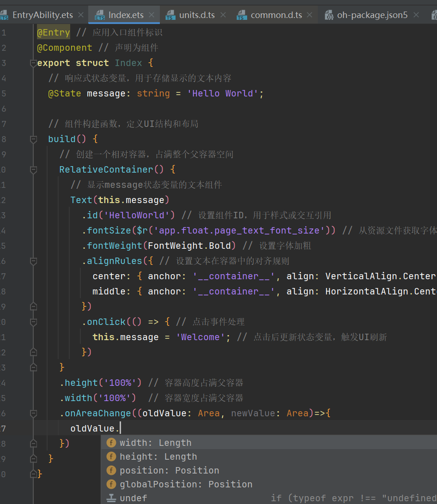Click the @State decorator

coord(65,94)
